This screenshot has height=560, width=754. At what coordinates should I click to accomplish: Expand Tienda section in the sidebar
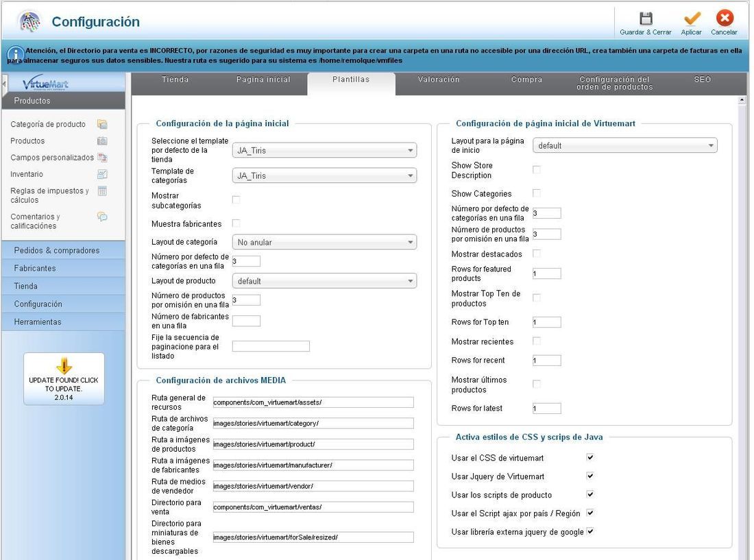pos(64,286)
